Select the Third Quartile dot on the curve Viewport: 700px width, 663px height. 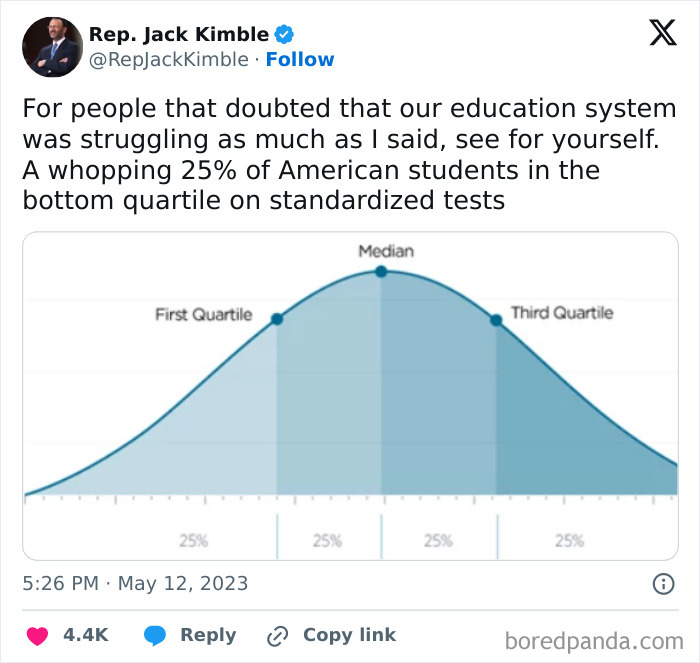(x=495, y=320)
